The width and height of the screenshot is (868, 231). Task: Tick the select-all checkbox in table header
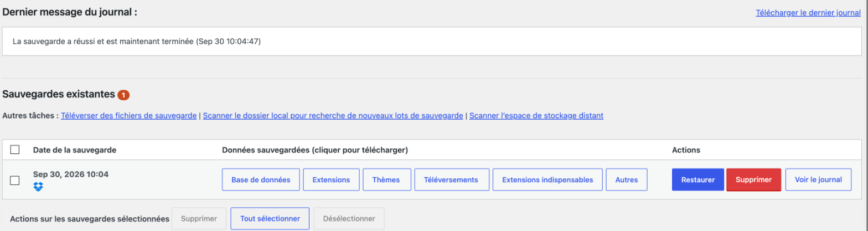pos(15,150)
